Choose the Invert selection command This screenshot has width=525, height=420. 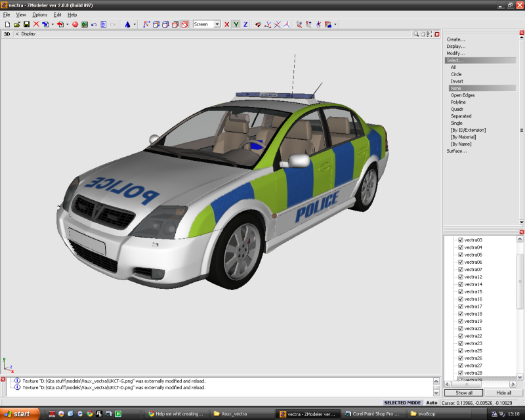pyautogui.click(x=457, y=81)
